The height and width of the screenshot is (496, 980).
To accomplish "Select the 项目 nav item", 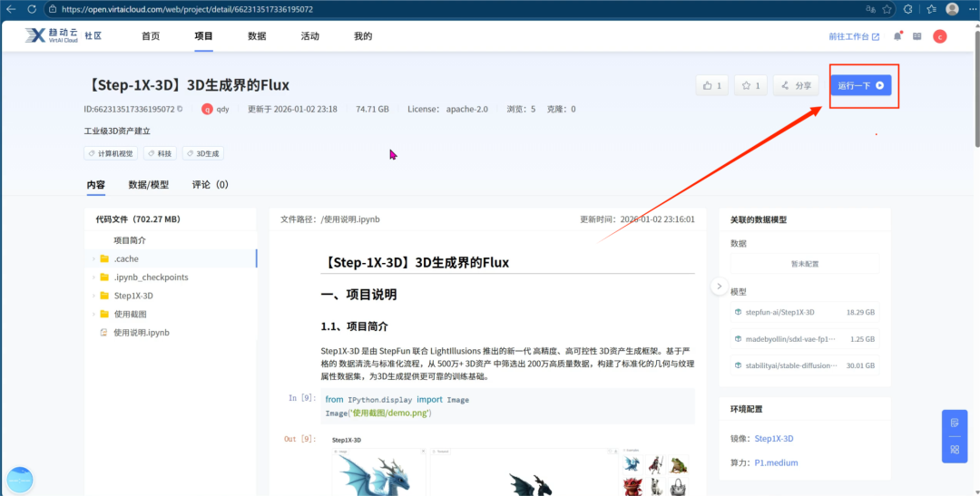I will pyautogui.click(x=204, y=36).
